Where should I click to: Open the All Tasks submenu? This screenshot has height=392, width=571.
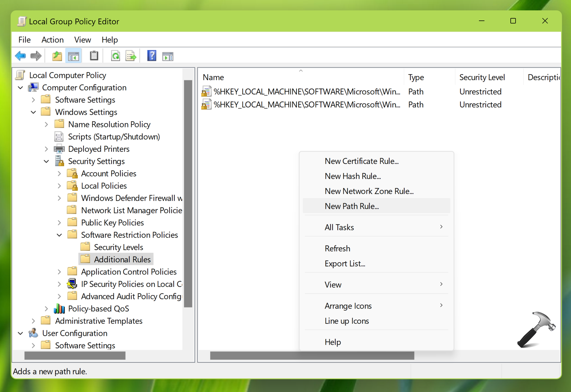[339, 227]
